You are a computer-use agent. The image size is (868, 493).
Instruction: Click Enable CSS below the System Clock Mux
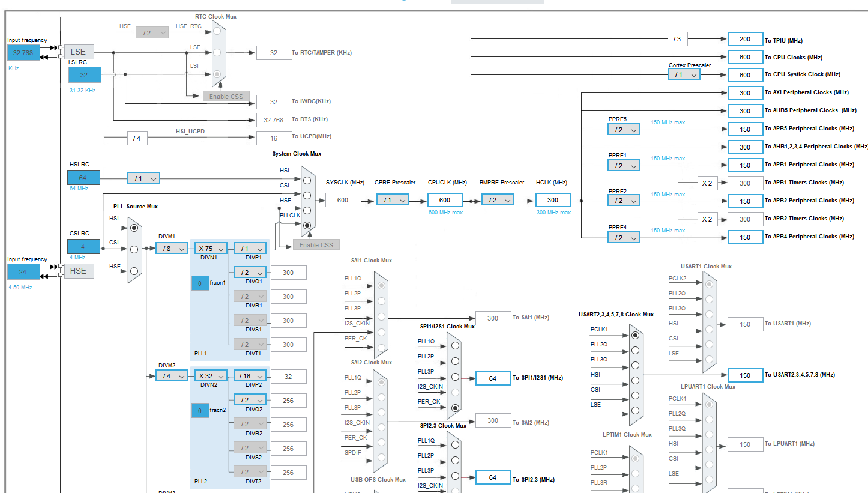315,244
